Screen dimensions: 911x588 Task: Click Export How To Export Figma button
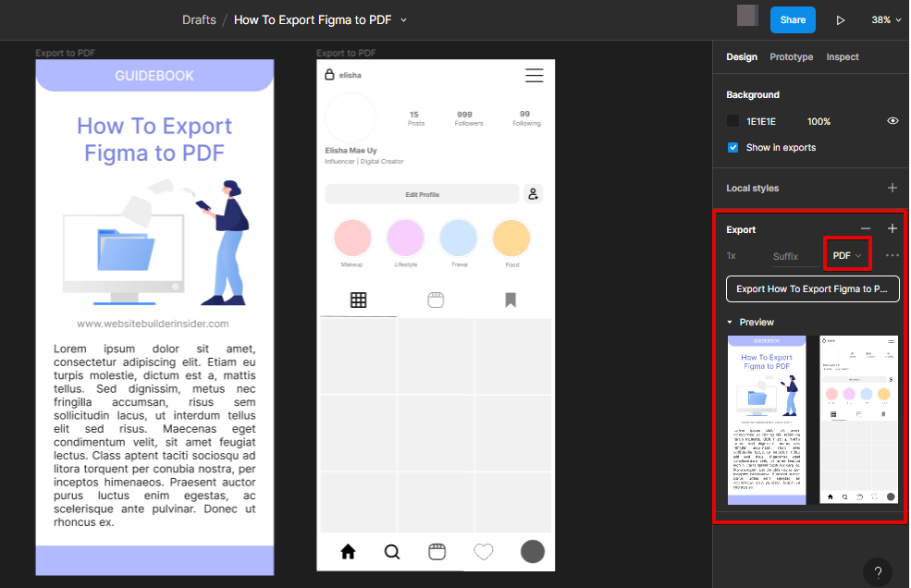point(812,288)
